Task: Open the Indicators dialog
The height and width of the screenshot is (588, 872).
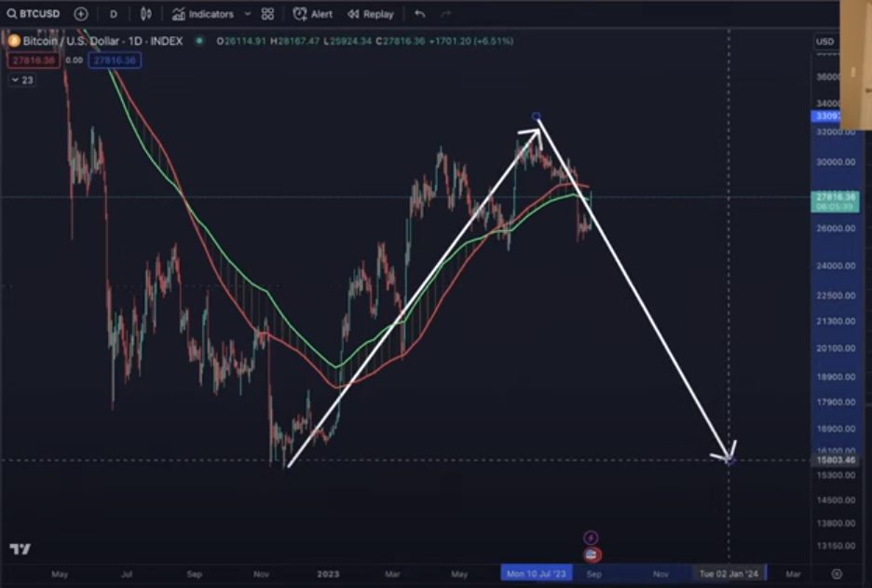Action: pos(203,14)
